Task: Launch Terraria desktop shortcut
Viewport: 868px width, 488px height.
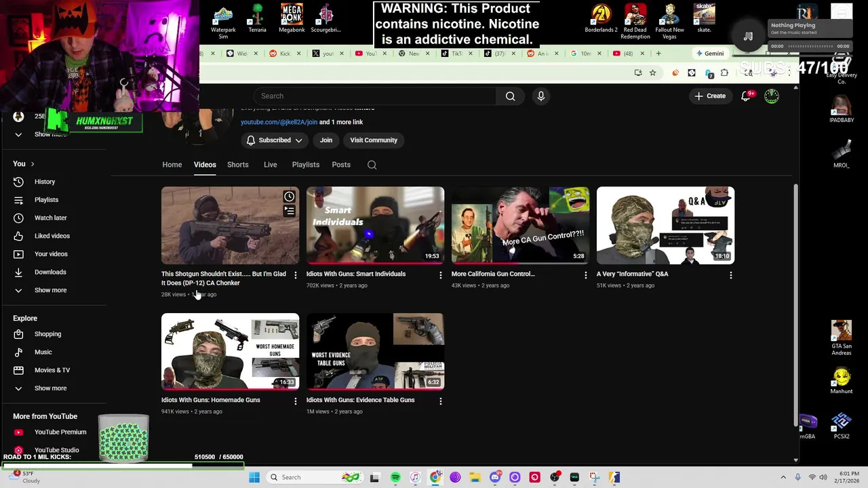Action: 257,19
